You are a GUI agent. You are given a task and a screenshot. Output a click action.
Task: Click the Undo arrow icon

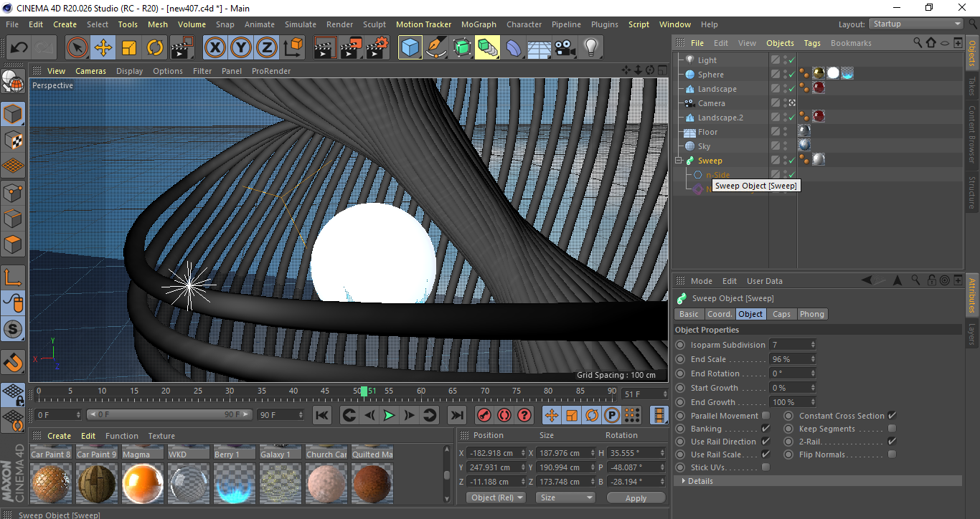click(x=19, y=48)
